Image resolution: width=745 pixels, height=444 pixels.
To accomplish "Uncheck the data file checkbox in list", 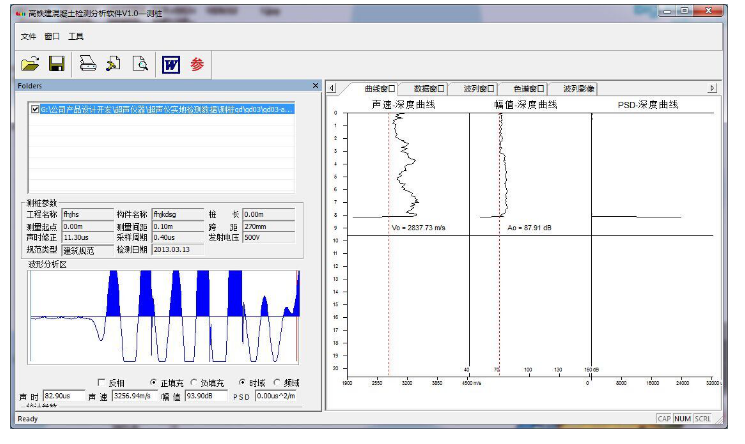I will point(36,109).
